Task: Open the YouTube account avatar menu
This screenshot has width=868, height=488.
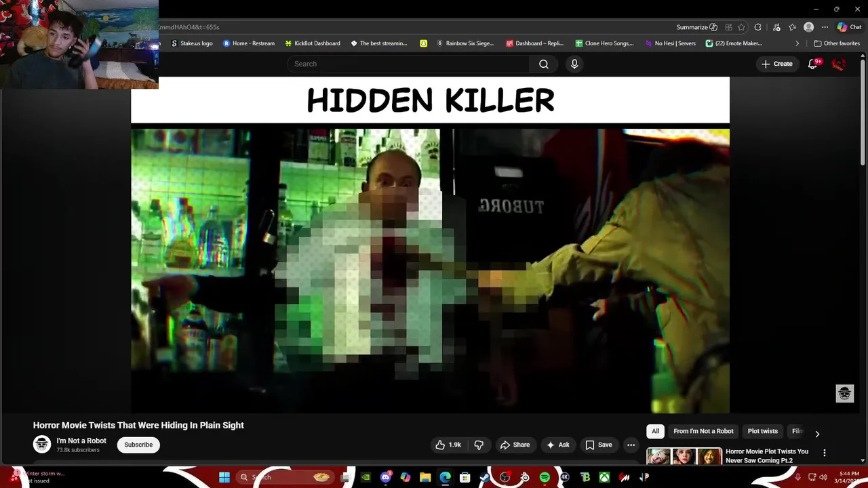Action: 839,64
